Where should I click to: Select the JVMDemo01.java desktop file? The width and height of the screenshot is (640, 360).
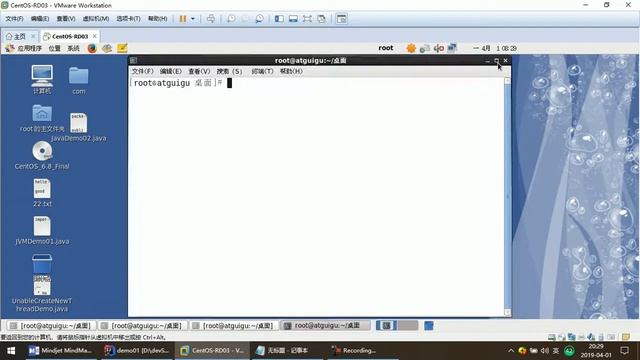tap(42, 231)
